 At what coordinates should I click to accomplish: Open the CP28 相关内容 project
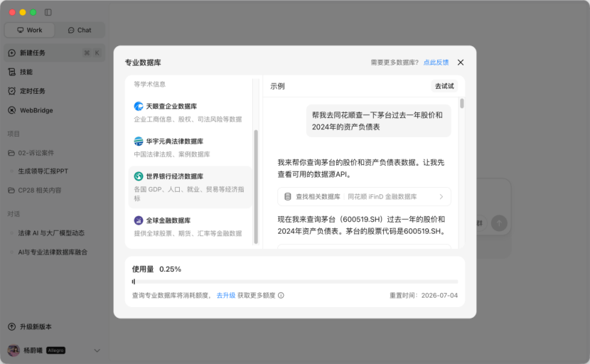pos(54,190)
